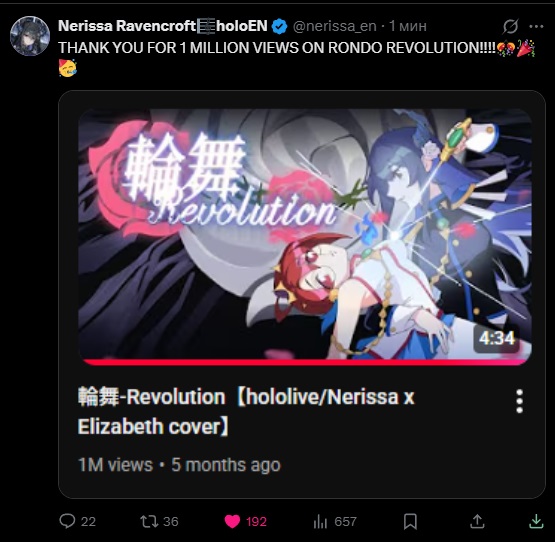Screen dimensions: 555x542
Task: View tweet analytics bar chart icon
Action: click(x=320, y=521)
